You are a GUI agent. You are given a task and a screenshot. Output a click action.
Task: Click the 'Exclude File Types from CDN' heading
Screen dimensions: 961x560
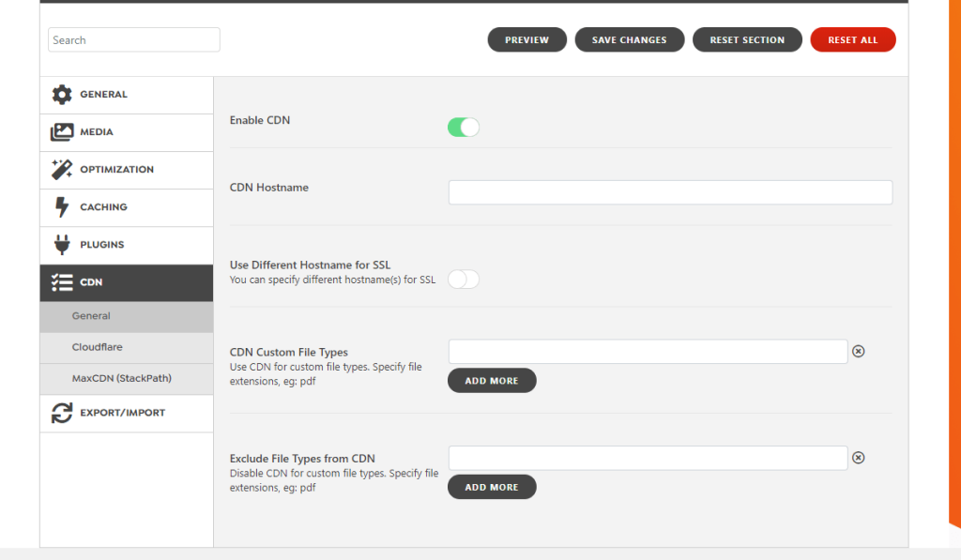(x=302, y=459)
